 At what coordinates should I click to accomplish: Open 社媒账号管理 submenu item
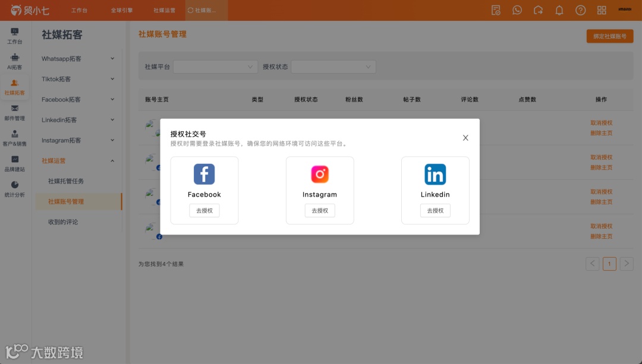(77, 202)
